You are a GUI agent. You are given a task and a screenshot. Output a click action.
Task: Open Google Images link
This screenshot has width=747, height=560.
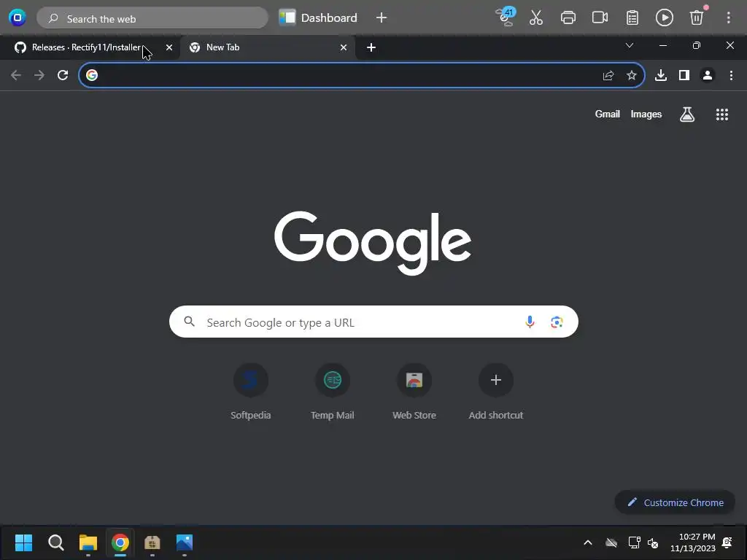pos(646,114)
